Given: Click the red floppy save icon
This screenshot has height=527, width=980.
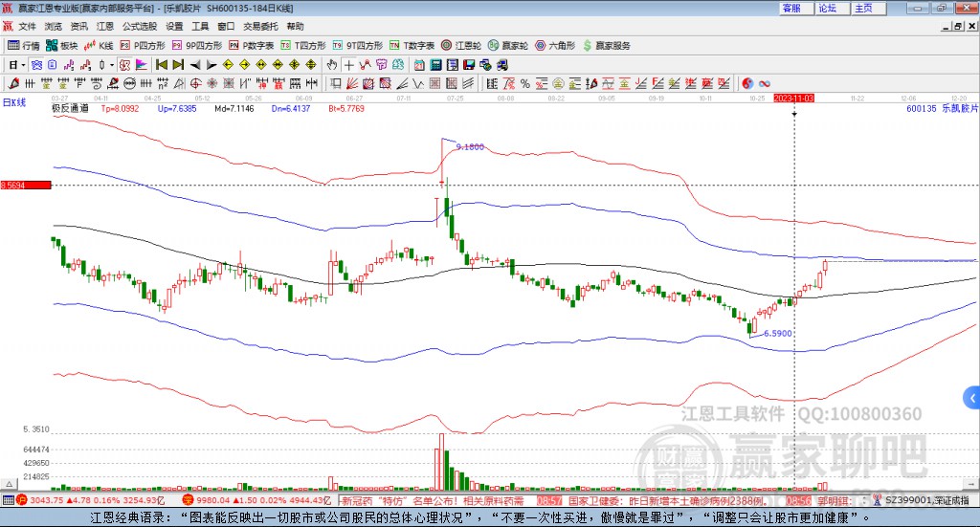Looking at the screenshot, I should 469,65.
